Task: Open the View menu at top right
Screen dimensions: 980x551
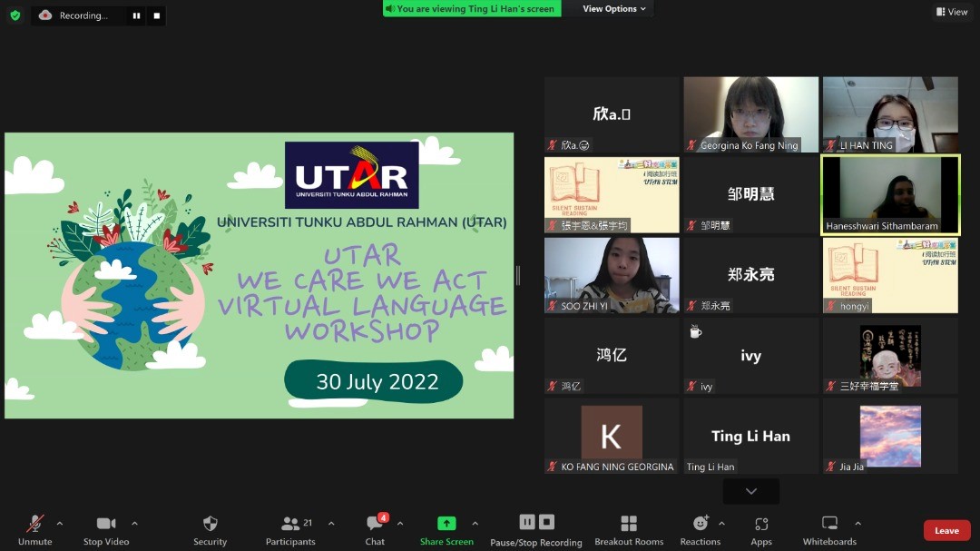Action: click(x=952, y=11)
